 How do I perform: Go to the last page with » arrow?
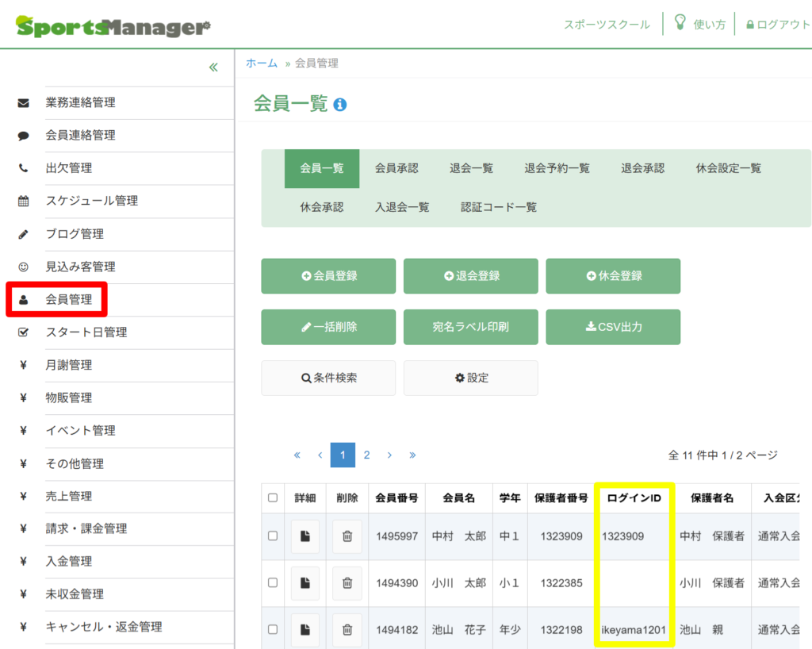(x=412, y=455)
